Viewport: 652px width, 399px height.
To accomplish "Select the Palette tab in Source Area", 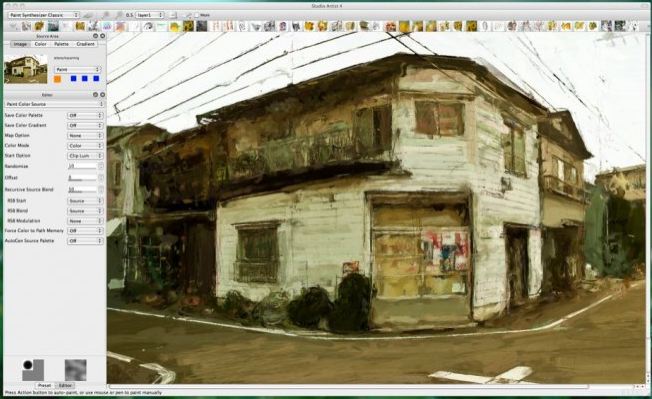I will [61, 44].
